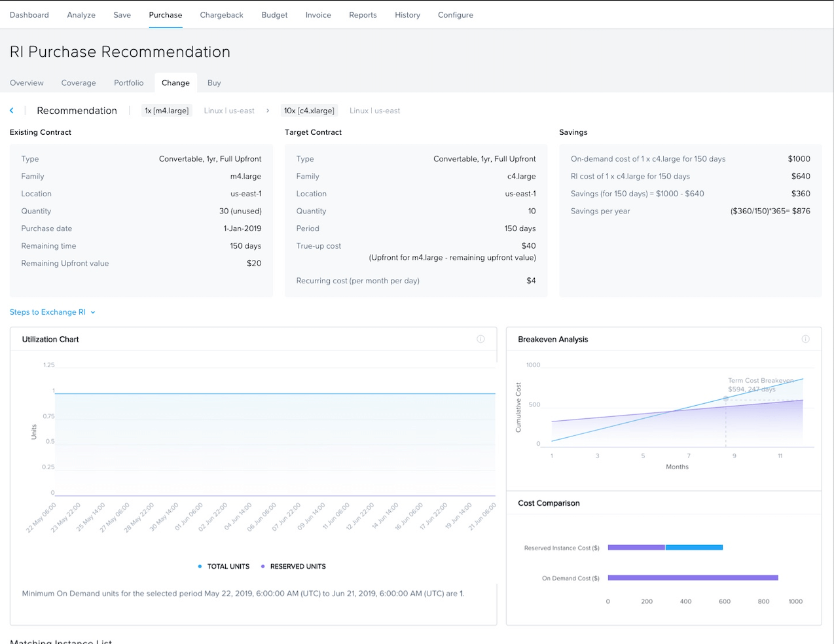
Task: Toggle Total Units legend marker
Action: click(200, 567)
